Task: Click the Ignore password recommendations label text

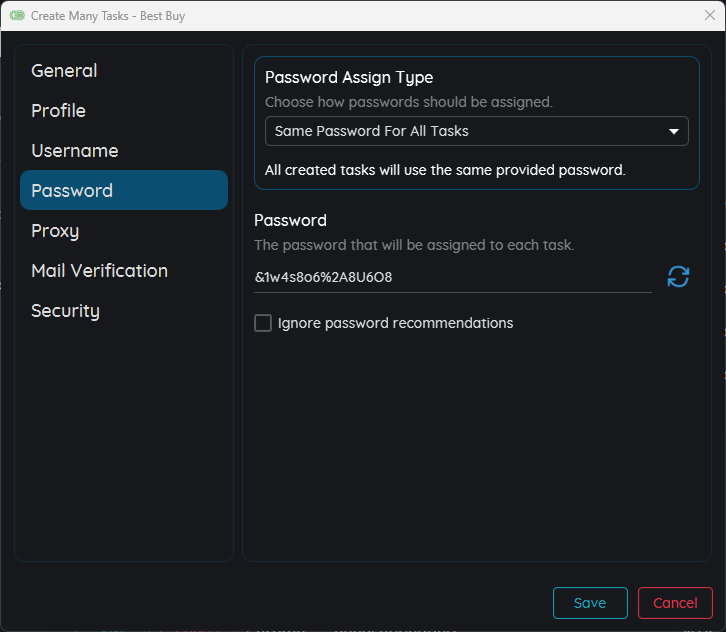Action: point(395,323)
